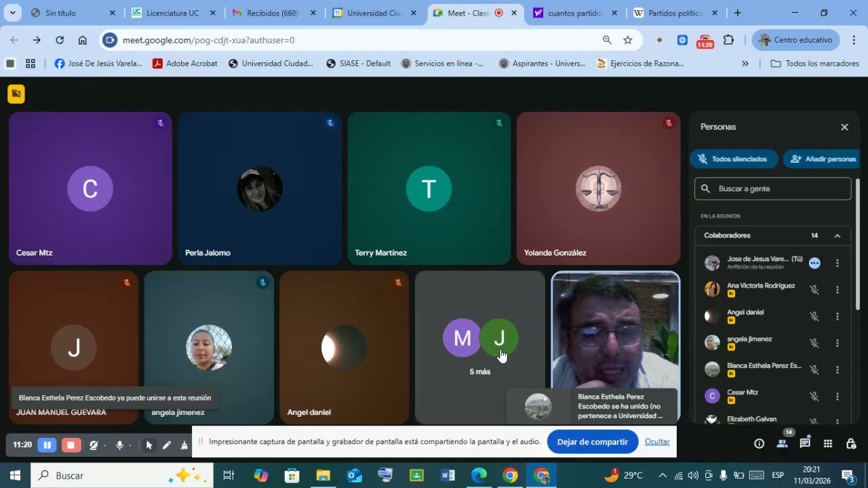This screenshot has width=868, height=488.
Task: Stop the screen recording with red button
Action: coord(71,445)
